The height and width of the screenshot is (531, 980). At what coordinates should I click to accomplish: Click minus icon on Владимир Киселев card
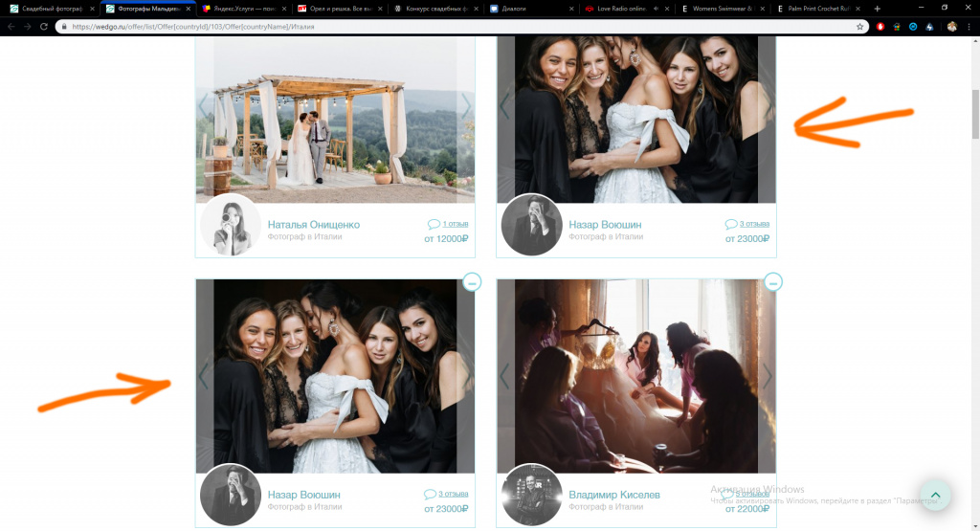pyautogui.click(x=773, y=281)
